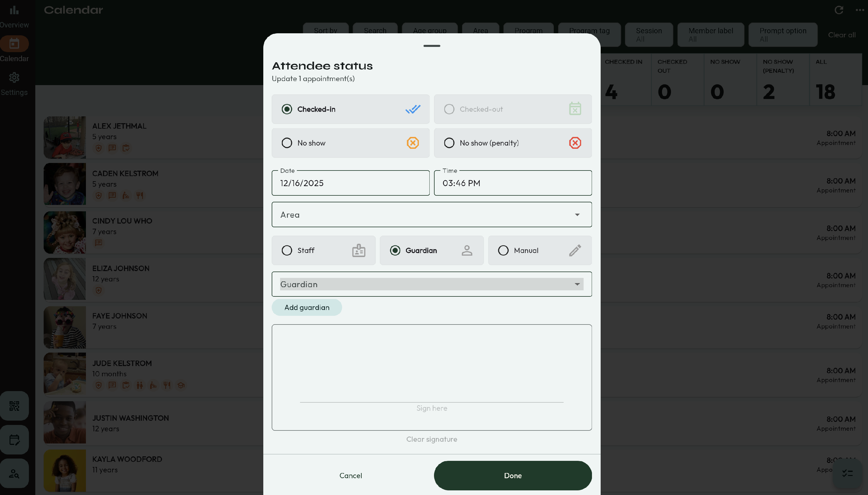Click the calendar edit icon in sidebar
This screenshot has width=868, height=495.
(14, 440)
